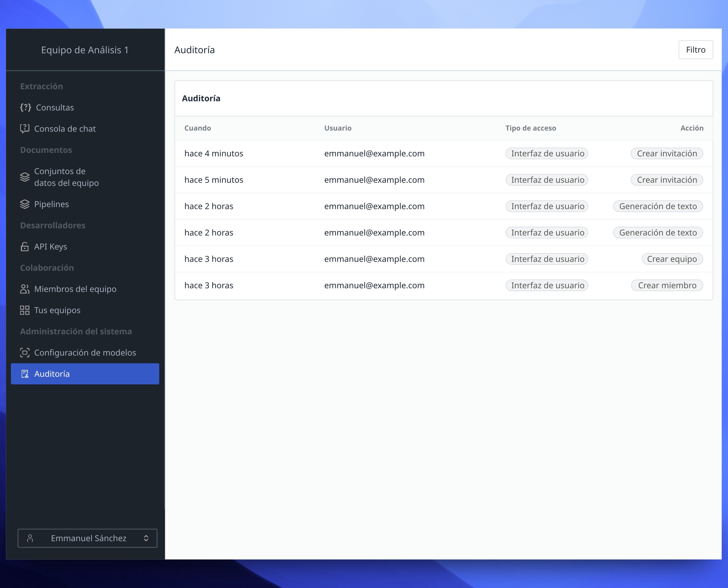Click the Extracción section label
728x588 pixels.
(x=41, y=86)
